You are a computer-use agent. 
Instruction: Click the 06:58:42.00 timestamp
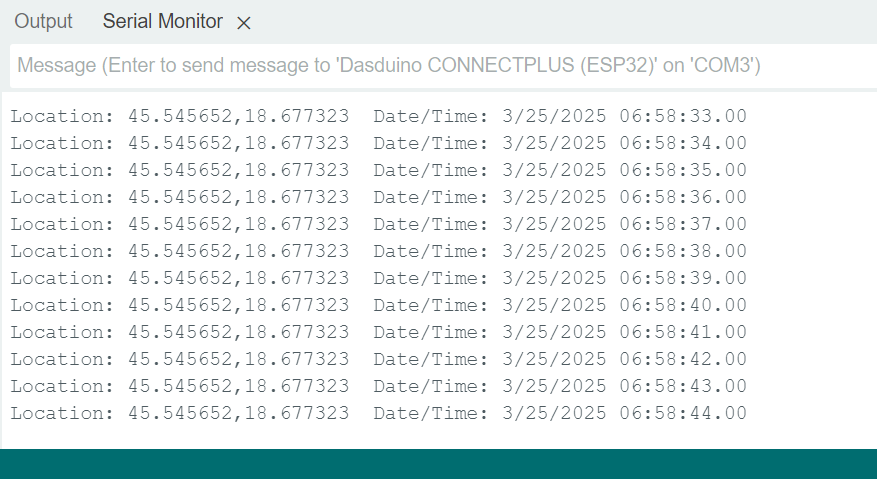[x=682, y=359]
